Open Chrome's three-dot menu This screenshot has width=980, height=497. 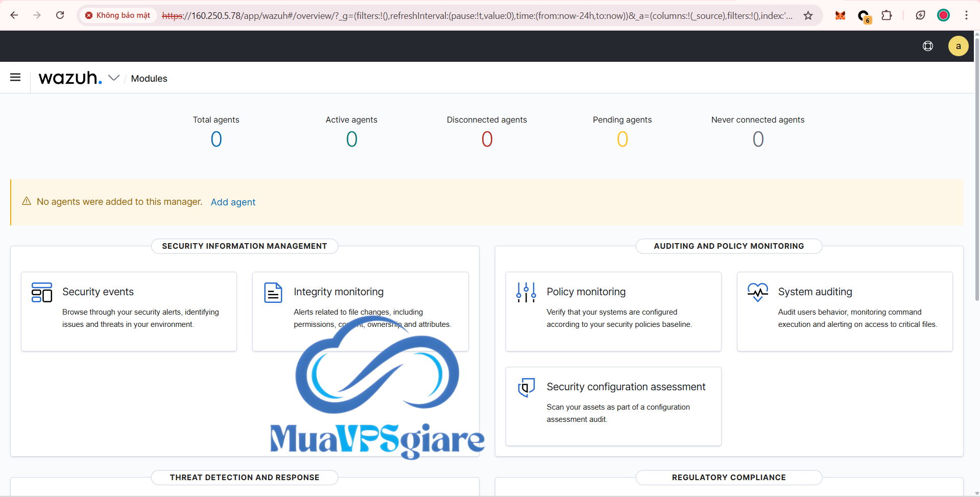point(966,15)
